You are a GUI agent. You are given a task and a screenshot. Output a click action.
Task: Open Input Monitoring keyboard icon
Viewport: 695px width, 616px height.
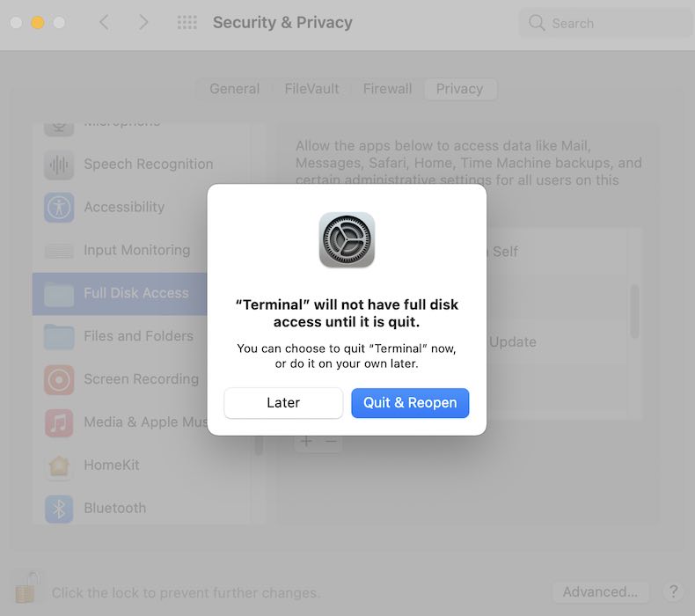coord(59,251)
